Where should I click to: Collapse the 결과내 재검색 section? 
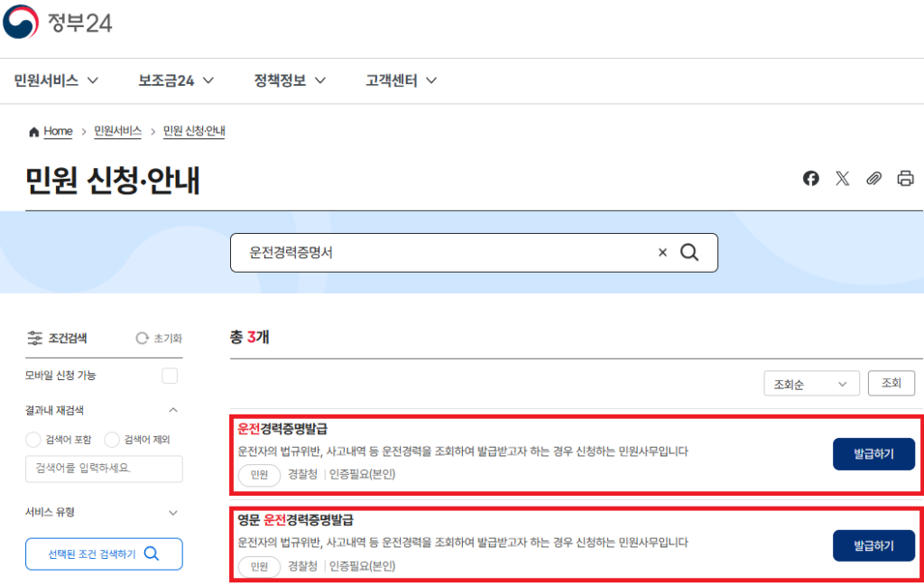[173, 410]
